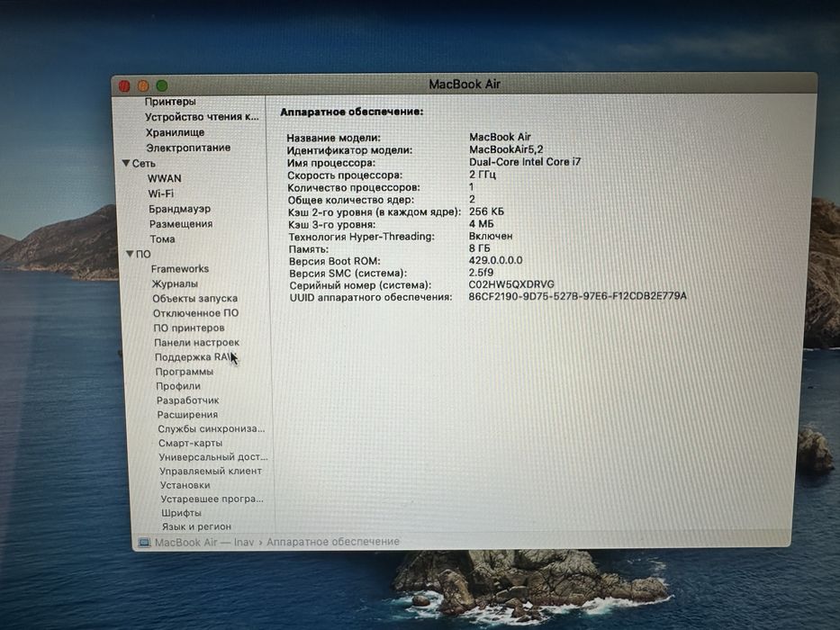Viewport: 840px width, 630px height.
Task: Open Объекты запуска entry
Action: [195, 299]
